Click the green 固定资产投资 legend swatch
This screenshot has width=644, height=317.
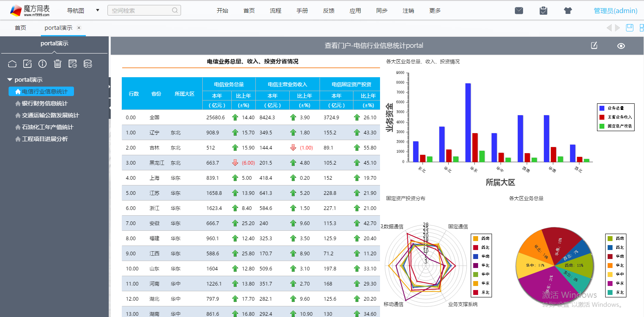click(602, 126)
